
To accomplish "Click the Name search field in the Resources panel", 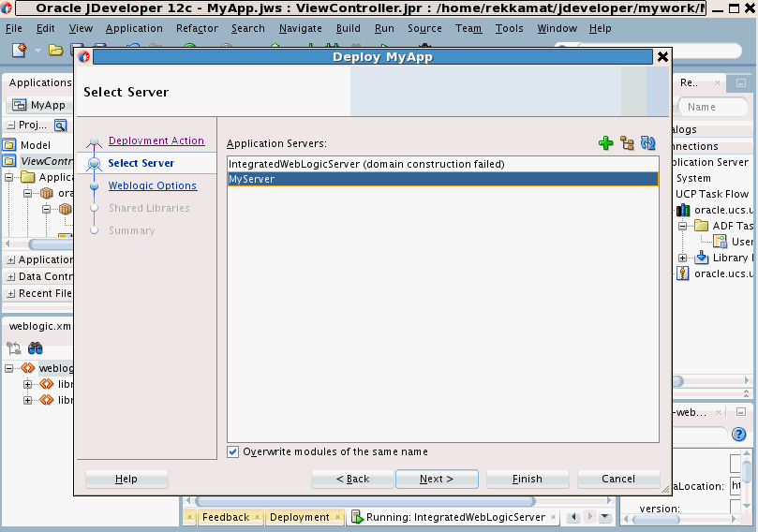I will click(x=713, y=107).
